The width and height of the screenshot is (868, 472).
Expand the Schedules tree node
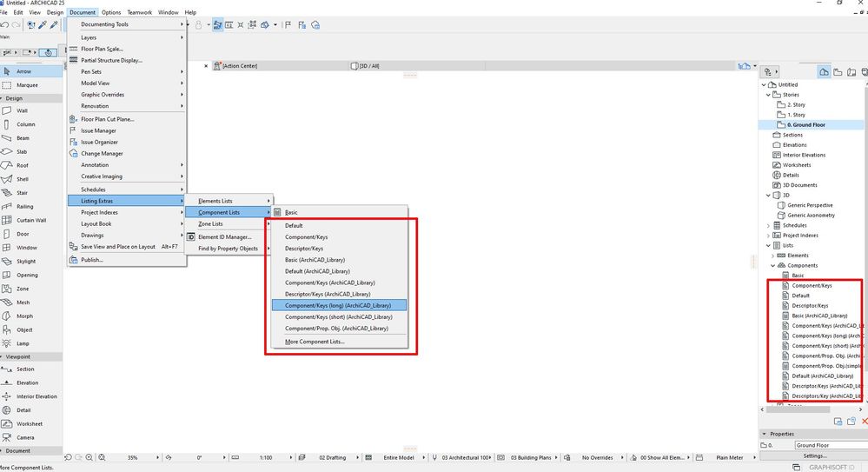(768, 225)
